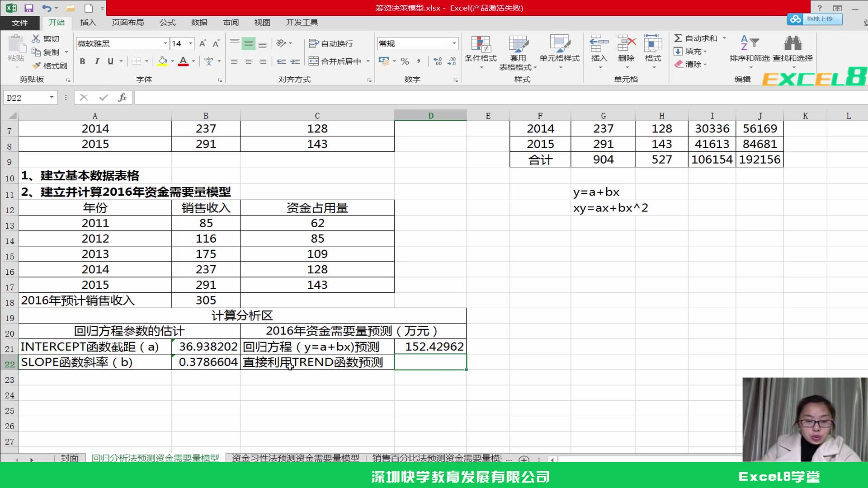Click the Insert Function (fx) button
This screenshot has width=868, height=488.
[x=123, y=97]
